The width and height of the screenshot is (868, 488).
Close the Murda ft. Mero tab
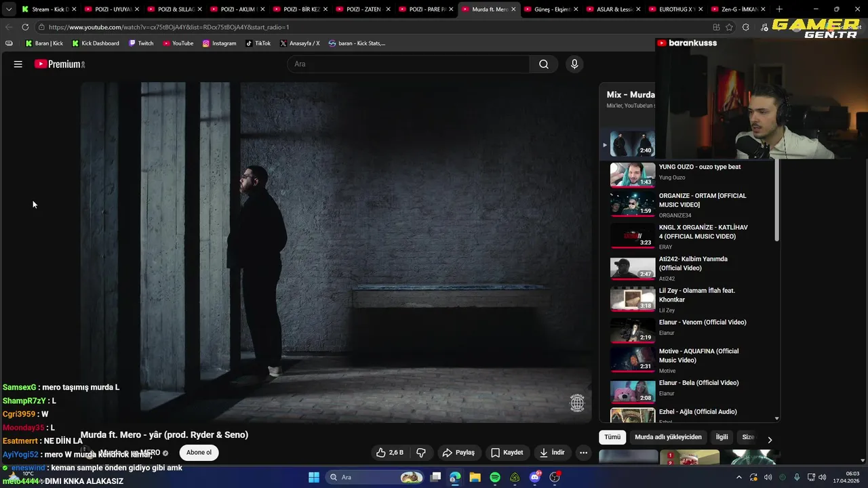pos(513,9)
